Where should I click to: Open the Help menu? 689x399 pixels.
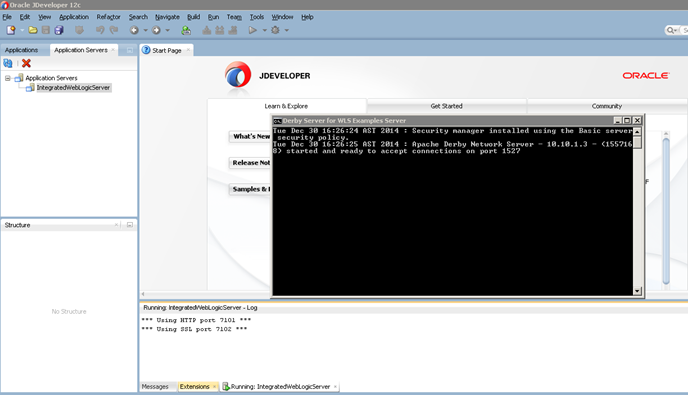tap(307, 17)
